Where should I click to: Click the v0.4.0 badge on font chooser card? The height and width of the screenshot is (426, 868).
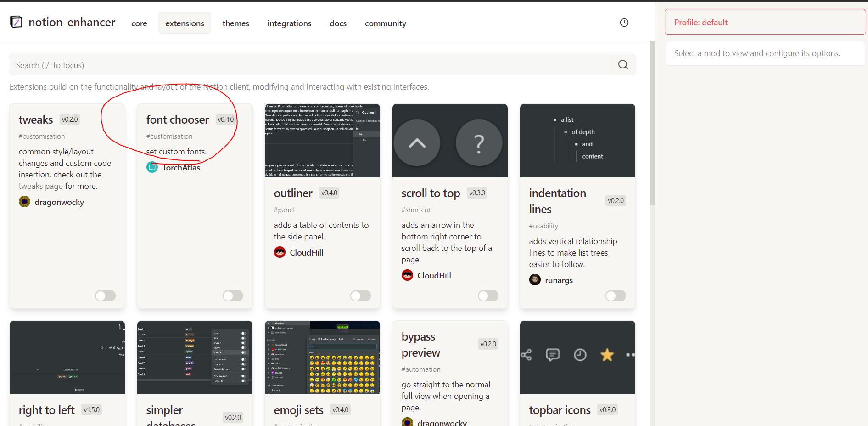(226, 119)
